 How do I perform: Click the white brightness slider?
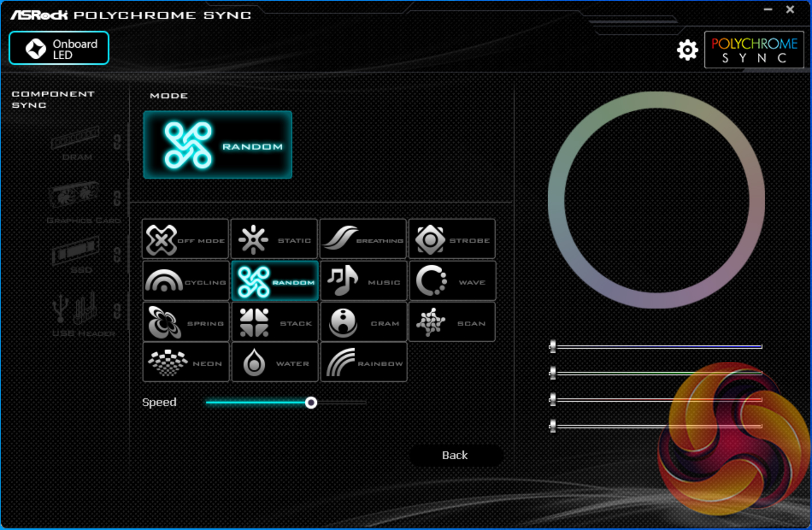coord(656,426)
